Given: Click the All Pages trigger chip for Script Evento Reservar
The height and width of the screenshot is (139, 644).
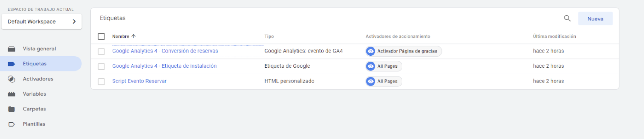Looking at the screenshot, I should click(x=383, y=81).
